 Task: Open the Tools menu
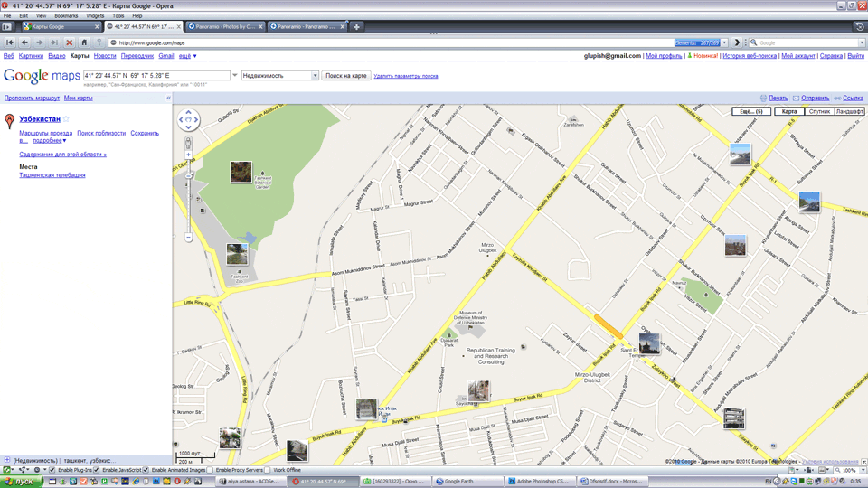[118, 16]
